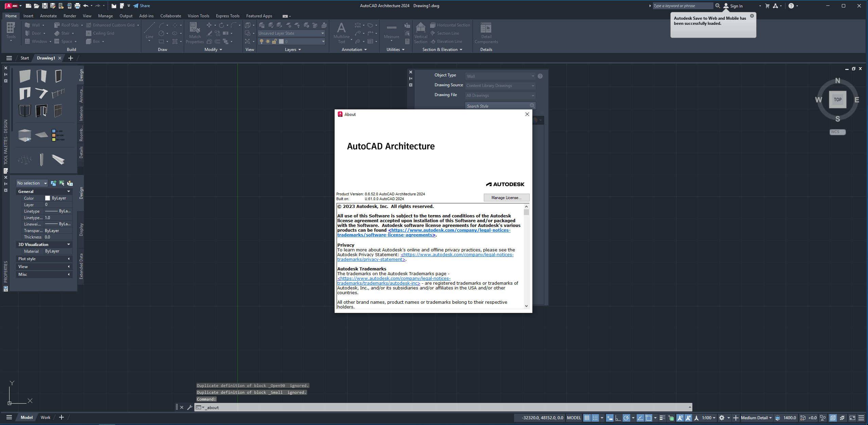Click the About dialog vertical scrollbar

[526, 256]
